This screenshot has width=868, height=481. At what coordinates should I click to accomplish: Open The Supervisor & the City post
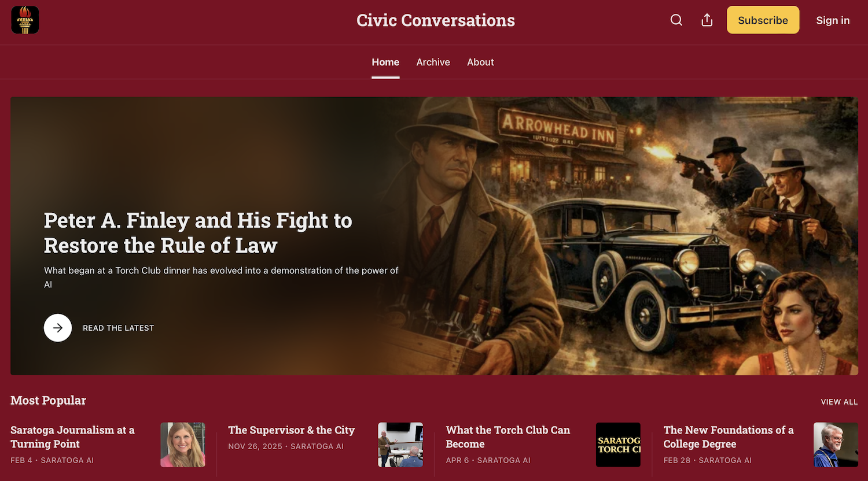click(x=291, y=430)
